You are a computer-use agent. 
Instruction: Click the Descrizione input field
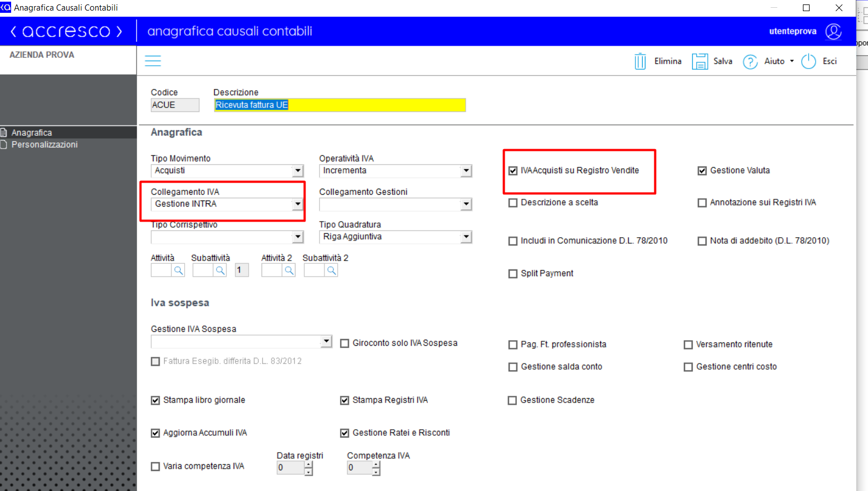[x=340, y=105]
